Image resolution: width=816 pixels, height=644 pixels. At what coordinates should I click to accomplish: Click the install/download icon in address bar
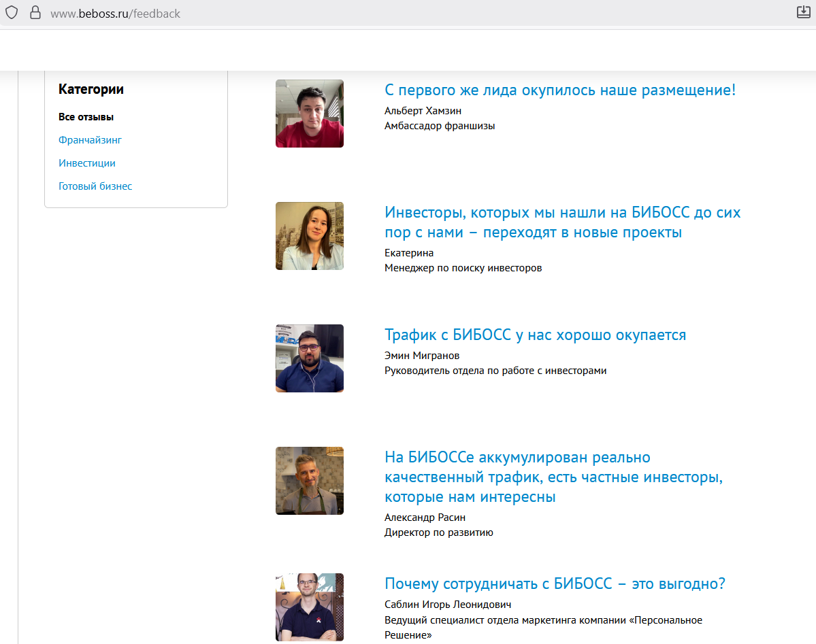[x=803, y=12]
